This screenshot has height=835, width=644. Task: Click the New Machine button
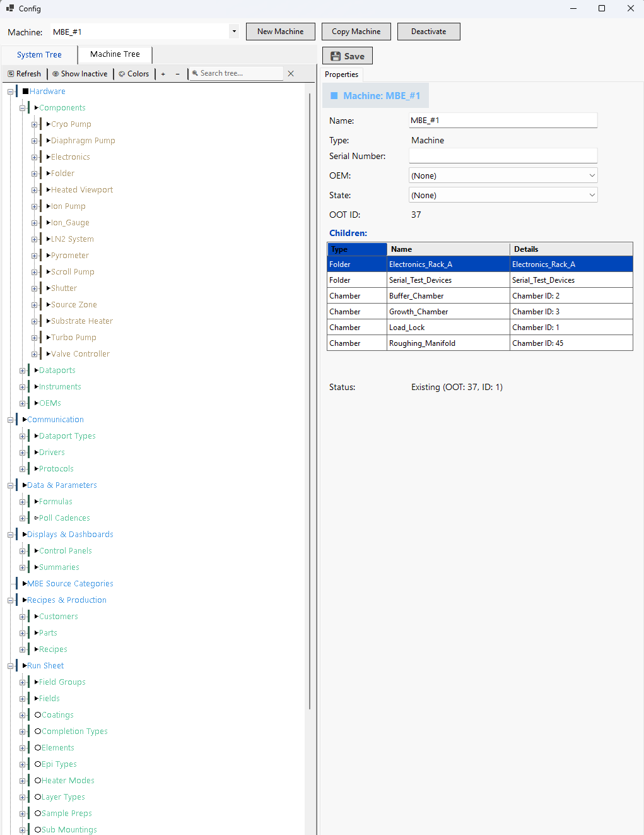tap(280, 32)
